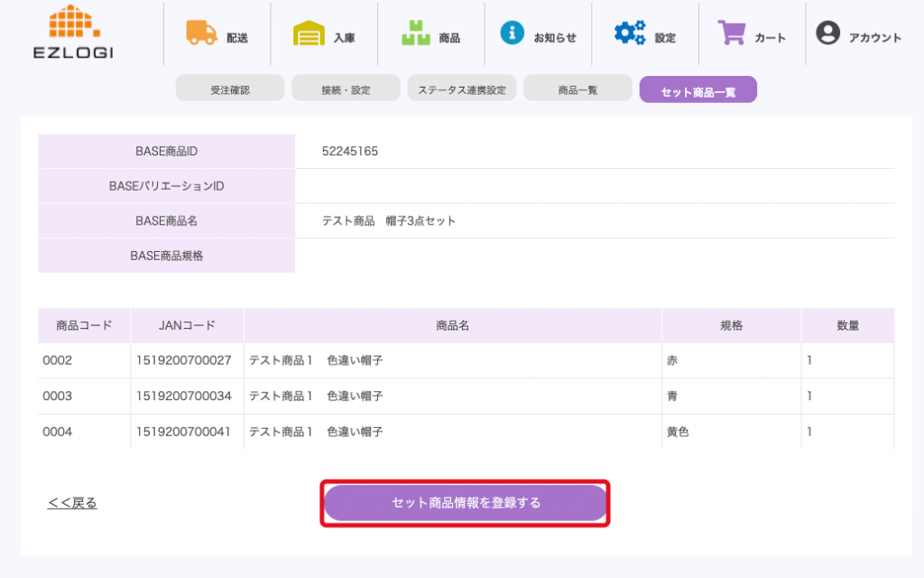
Task: Click the green boxes 商品 icon
Action: (416, 33)
